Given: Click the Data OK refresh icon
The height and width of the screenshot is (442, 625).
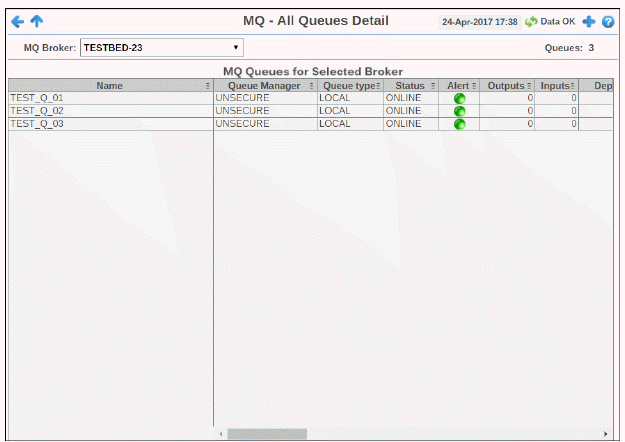Looking at the screenshot, I should click(531, 21).
